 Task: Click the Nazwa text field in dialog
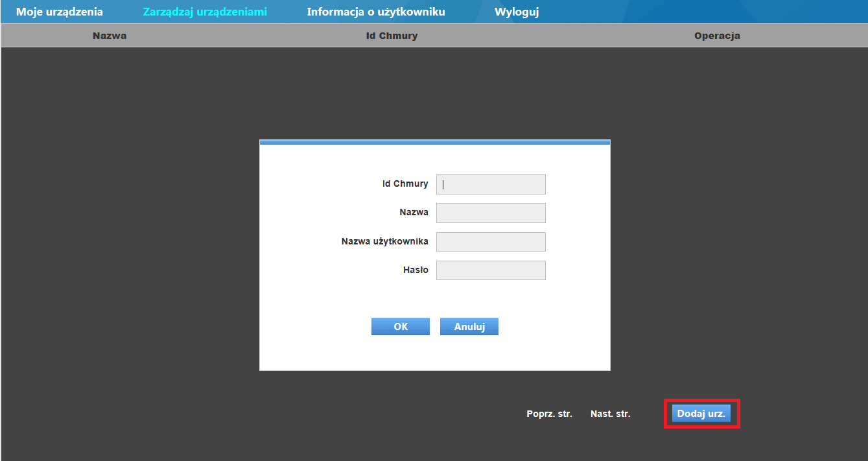[491, 213]
